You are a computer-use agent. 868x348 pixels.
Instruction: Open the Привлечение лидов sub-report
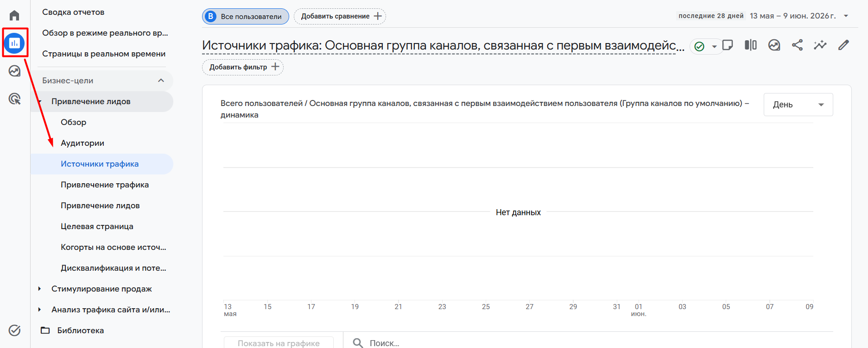[x=100, y=205]
